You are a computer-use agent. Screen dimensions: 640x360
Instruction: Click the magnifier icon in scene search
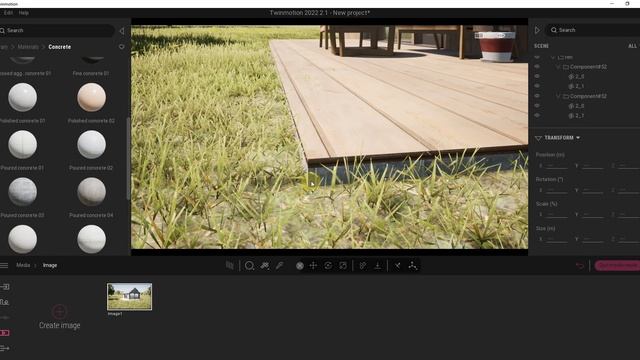pos(553,30)
